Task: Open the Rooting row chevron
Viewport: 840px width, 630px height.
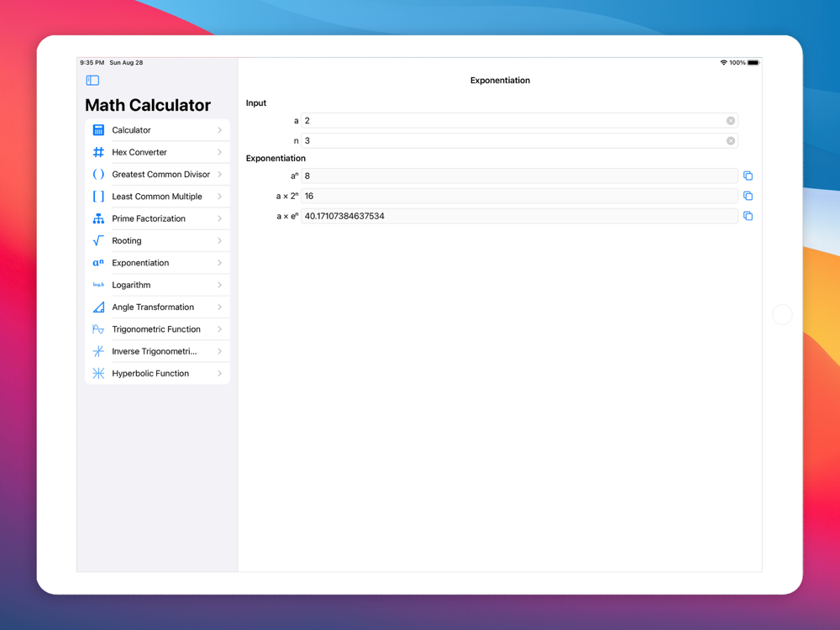Action: click(x=219, y=240)
